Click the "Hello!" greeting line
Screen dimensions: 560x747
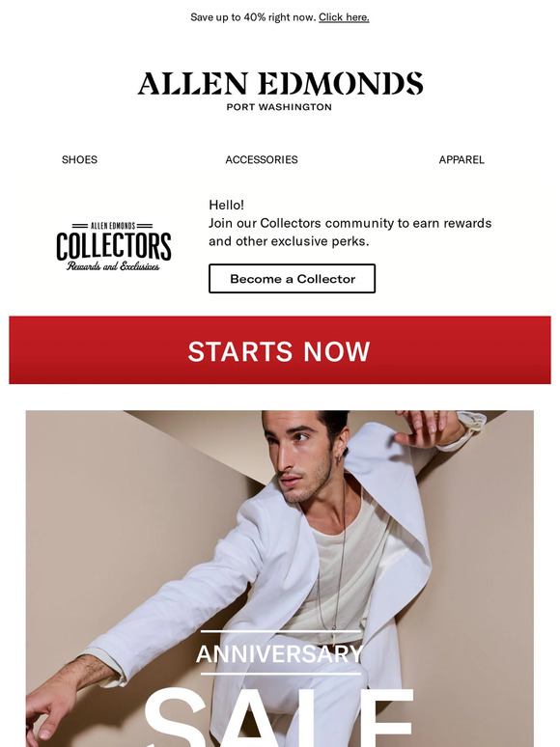pos(226,205)
